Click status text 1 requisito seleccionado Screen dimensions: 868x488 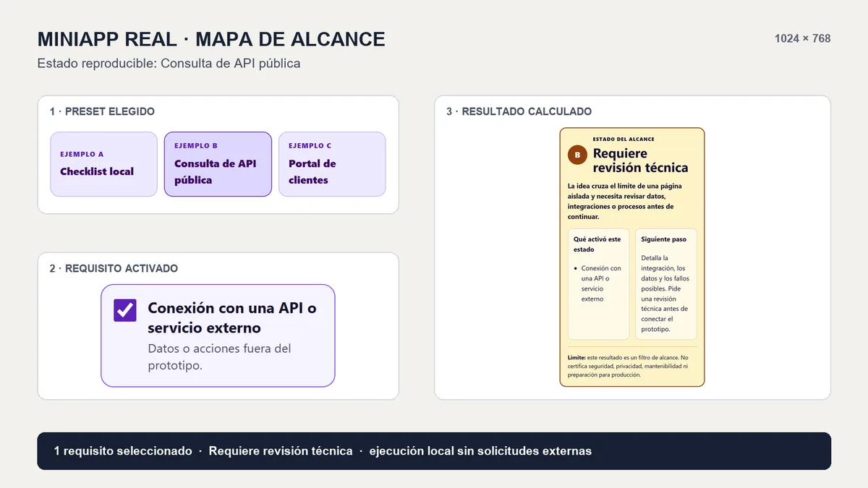pyautogui.click(x=123, y=451)
